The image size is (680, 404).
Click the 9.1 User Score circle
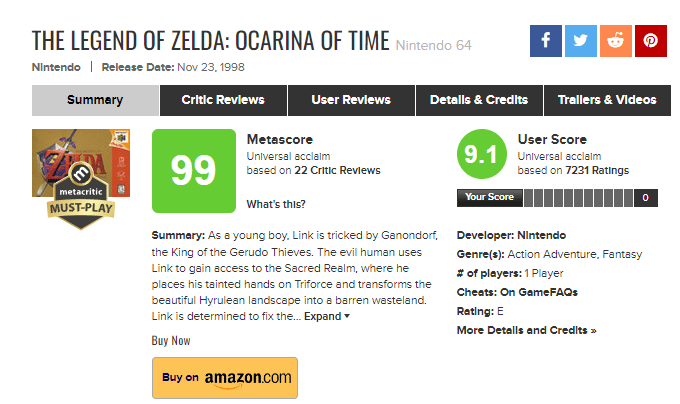[479, 155]
